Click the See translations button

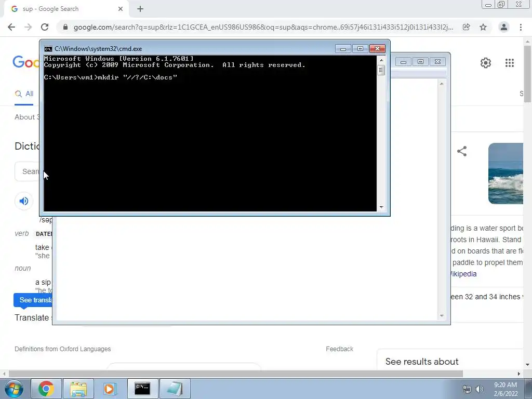tap(33, 300)
